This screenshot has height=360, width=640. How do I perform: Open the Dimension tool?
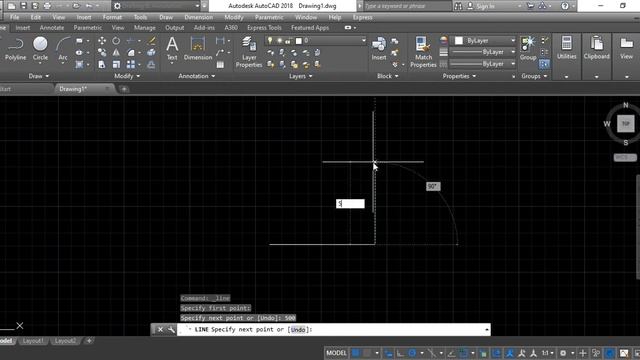pyautogui.click(x=198, y=49)
